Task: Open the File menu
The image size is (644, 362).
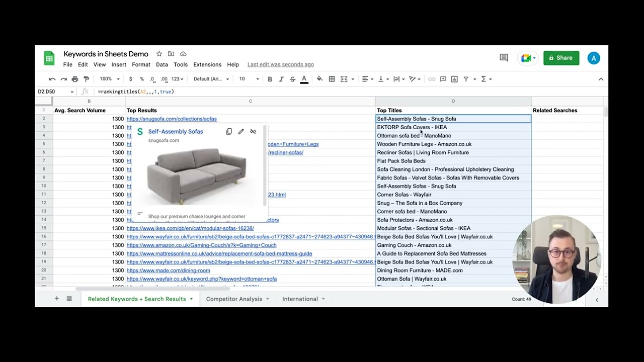Action: pos(68,64)
